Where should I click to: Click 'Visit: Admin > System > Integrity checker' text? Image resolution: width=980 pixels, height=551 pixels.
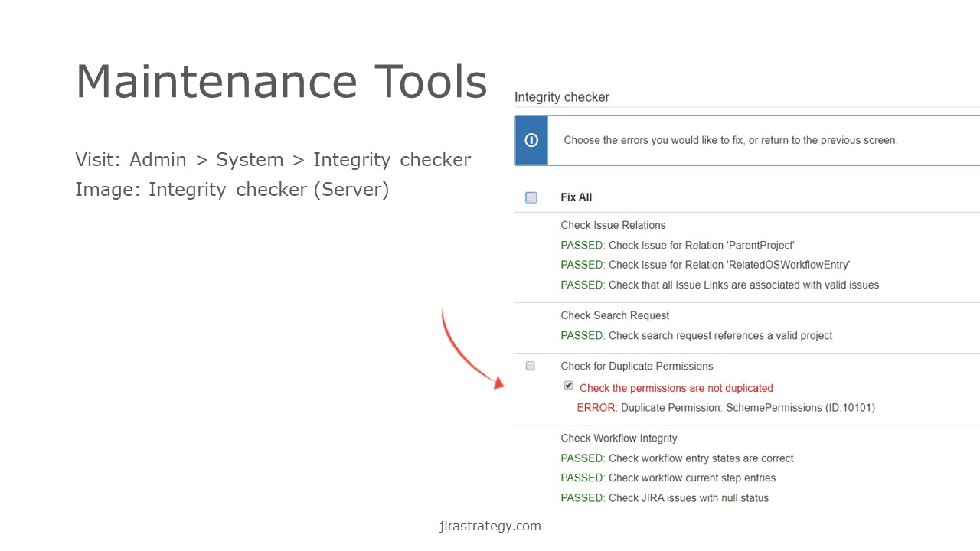[x=273, y=160]
